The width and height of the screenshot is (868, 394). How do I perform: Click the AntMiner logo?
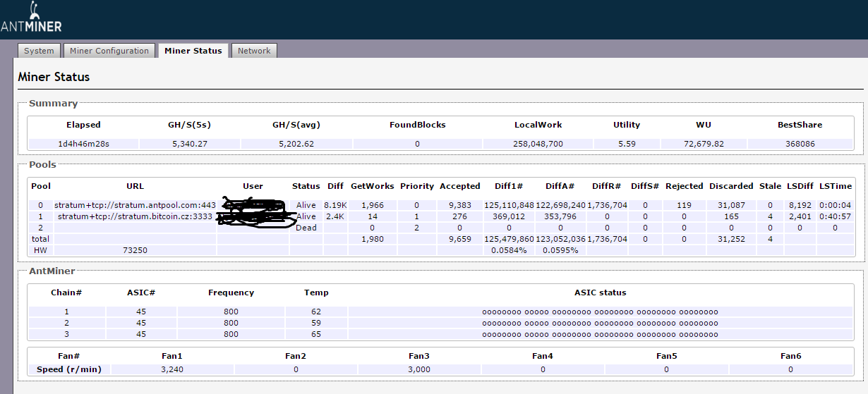32,18
